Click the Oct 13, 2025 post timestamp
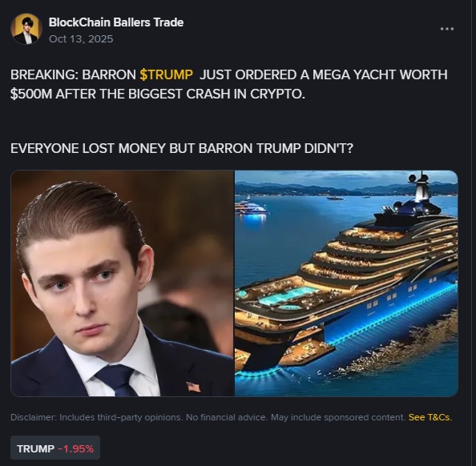Image resolution: width=476 pixels, height=466 pixels. (x=81, y=38)
